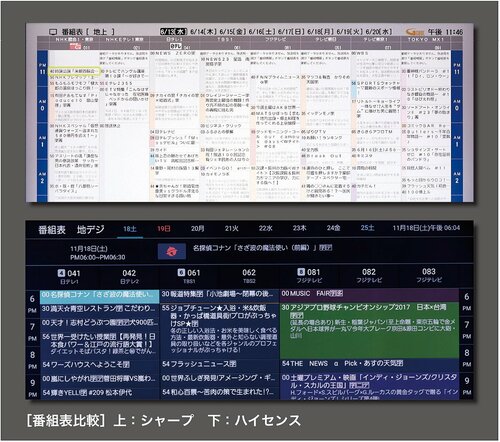The height and width of the screenshot is (442, 500).
Task: Select 00 土曜プレミアム インディ・ジョーンズ movie
Action: pos(369,385)
